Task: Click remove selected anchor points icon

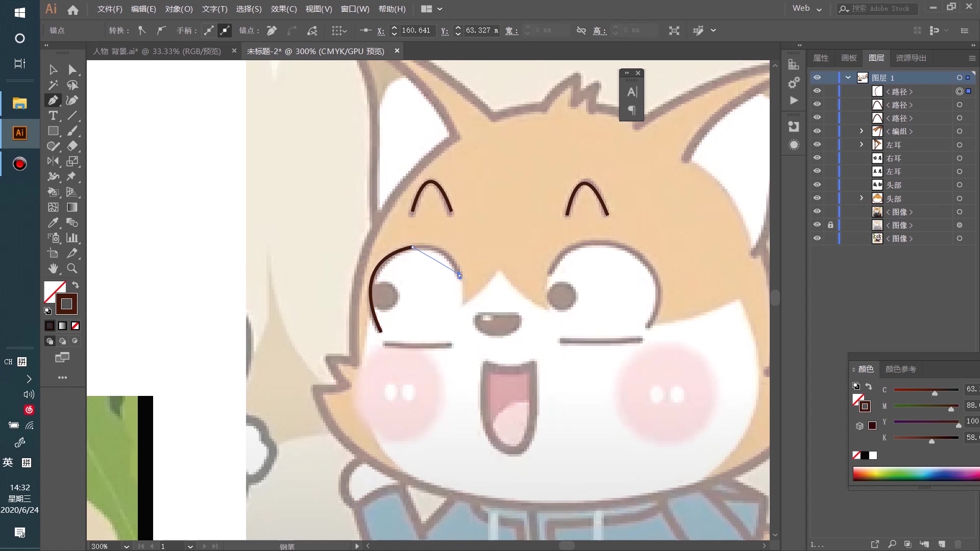Action: 272,31
